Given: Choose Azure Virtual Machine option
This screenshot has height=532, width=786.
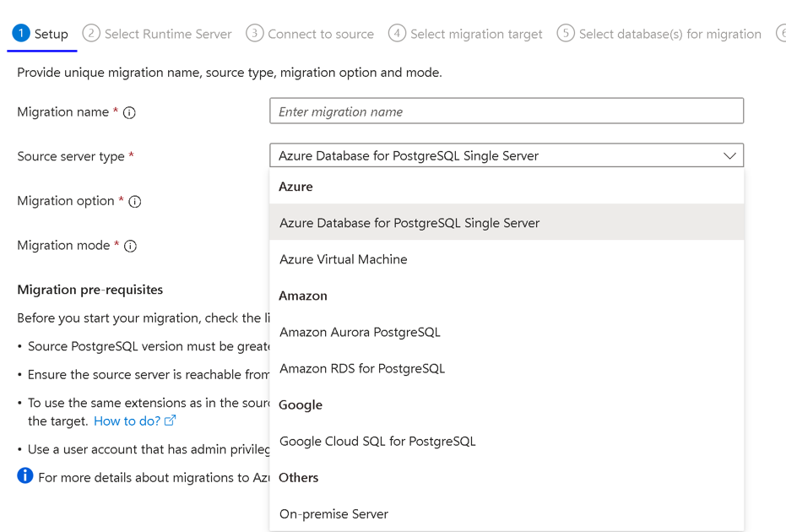Looking at the screenshot, I should (344, 259).
